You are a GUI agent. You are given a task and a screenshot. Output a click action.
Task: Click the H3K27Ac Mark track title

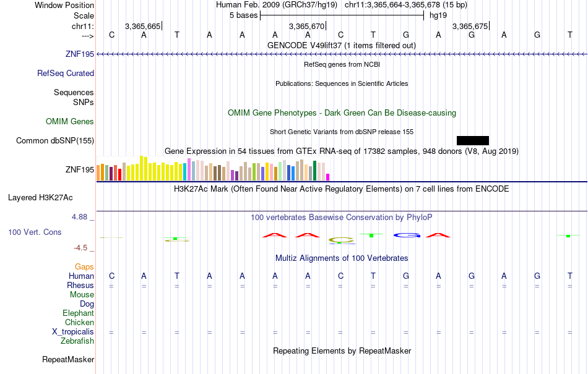coord(341,189)
